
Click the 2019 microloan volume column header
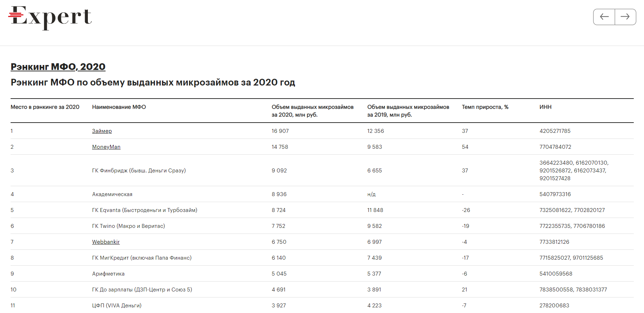(408, 111)
